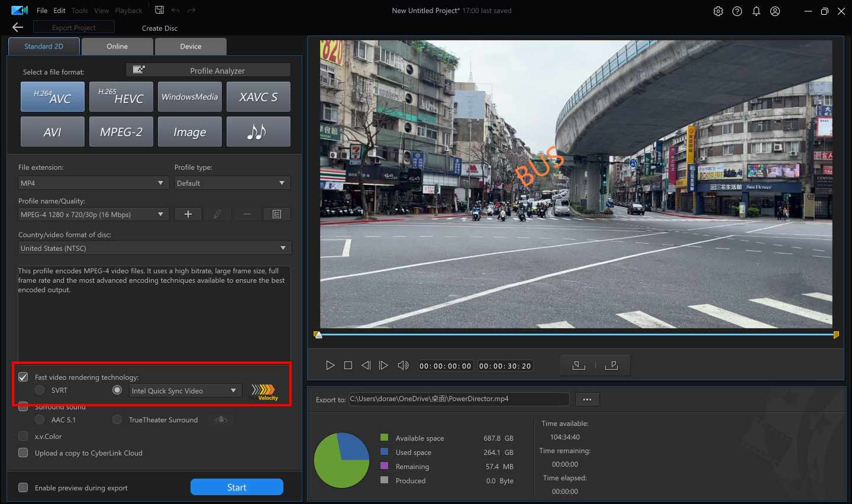
Task: Select Intel Quick Sync Video radio
Action: 117,390
